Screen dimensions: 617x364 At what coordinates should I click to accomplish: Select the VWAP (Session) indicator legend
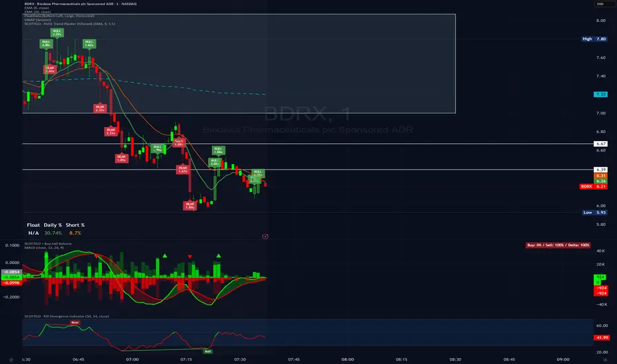[x=37, y=20]
